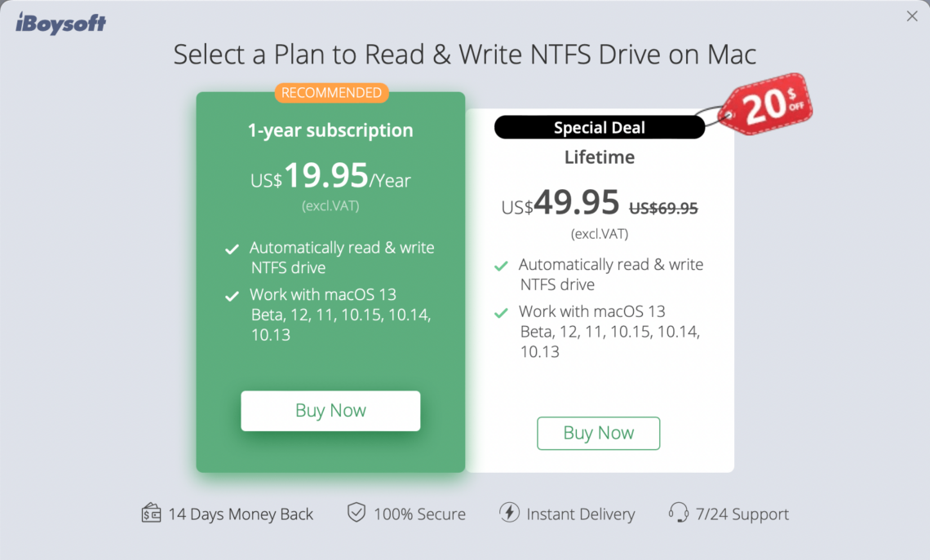930x560 pixels.
Task: Select Buy Now for the Lifetime plan
Action: pos(598,433)
